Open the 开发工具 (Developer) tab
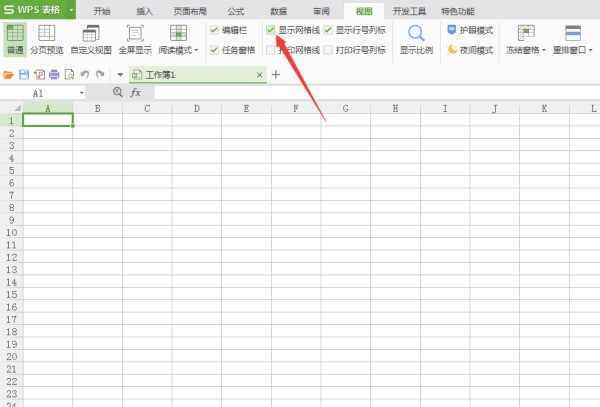The image size is (600, 407). [x=409, y=11]
